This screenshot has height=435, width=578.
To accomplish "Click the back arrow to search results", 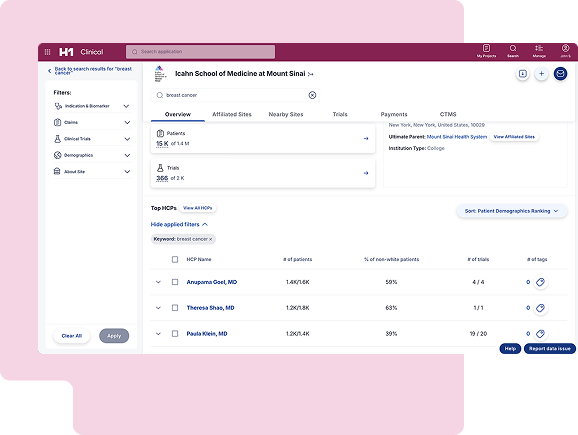I will [50, 71].
